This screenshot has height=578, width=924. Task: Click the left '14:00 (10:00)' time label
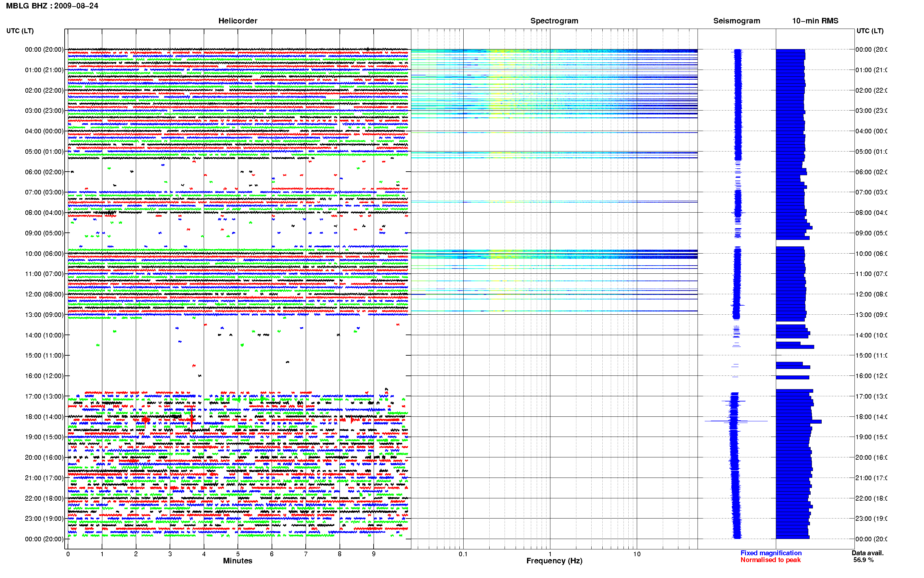44,335
